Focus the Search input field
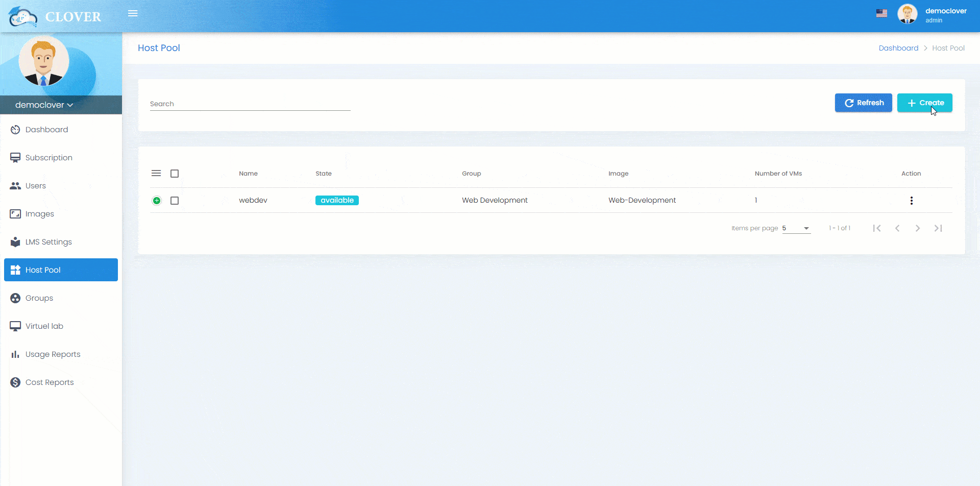This screenshot has width=980, height=486. click(x=250, y=104)
